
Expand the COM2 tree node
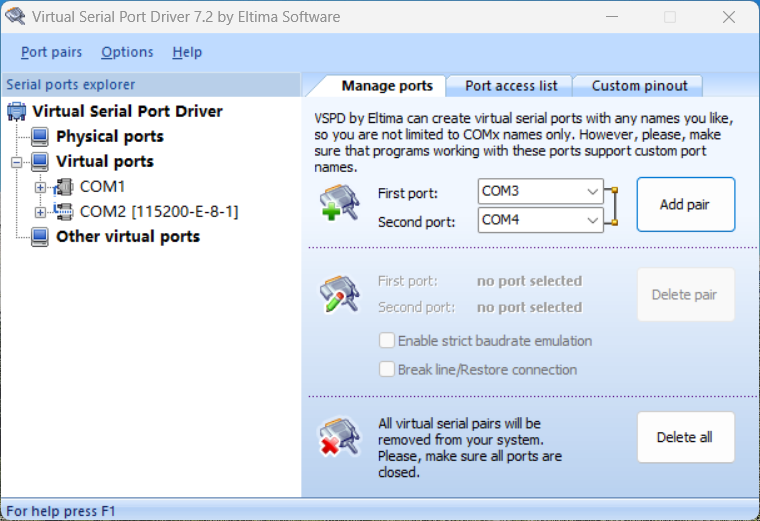(x=41, y=212)
